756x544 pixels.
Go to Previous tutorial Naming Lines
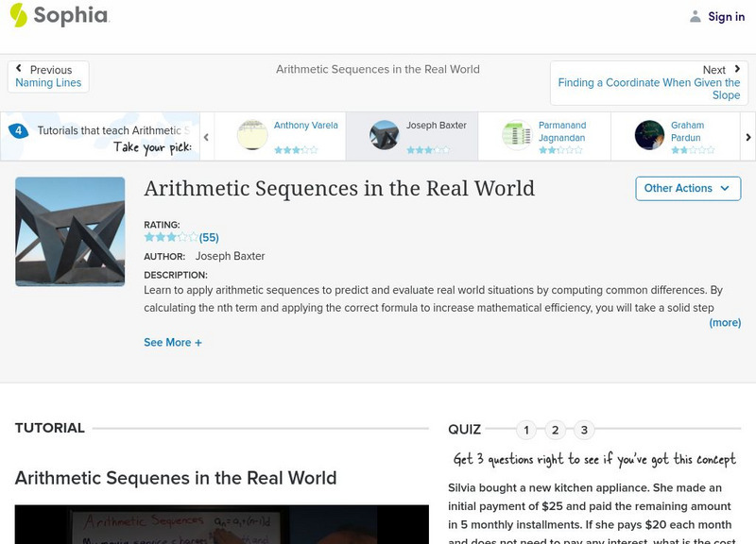pos(48,76)
